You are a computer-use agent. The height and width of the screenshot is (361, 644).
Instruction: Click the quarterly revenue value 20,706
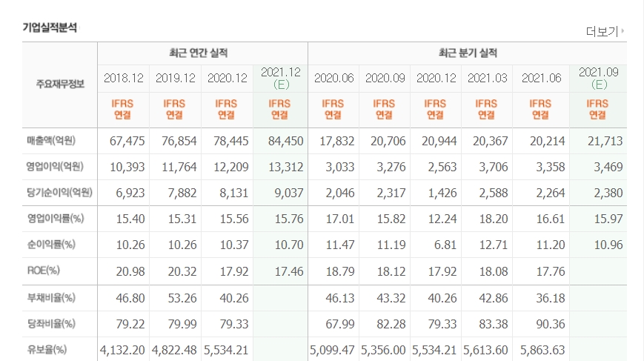[388, 142]
